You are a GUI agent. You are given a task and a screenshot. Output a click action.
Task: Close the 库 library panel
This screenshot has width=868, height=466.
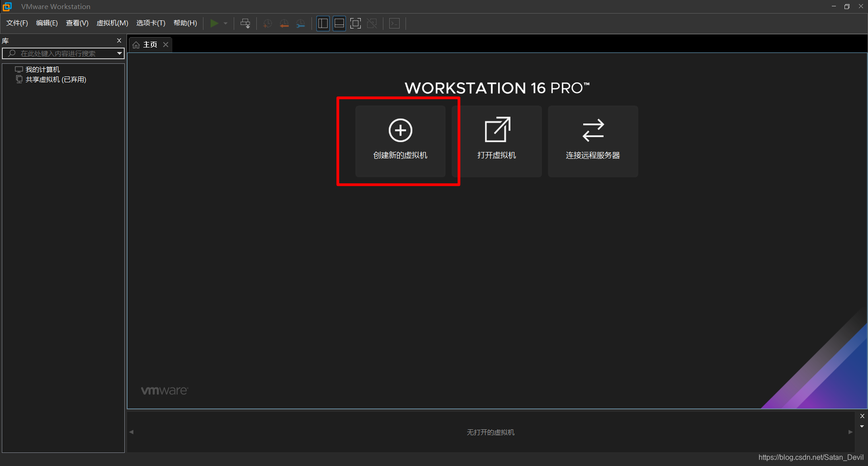coord(119,41)
